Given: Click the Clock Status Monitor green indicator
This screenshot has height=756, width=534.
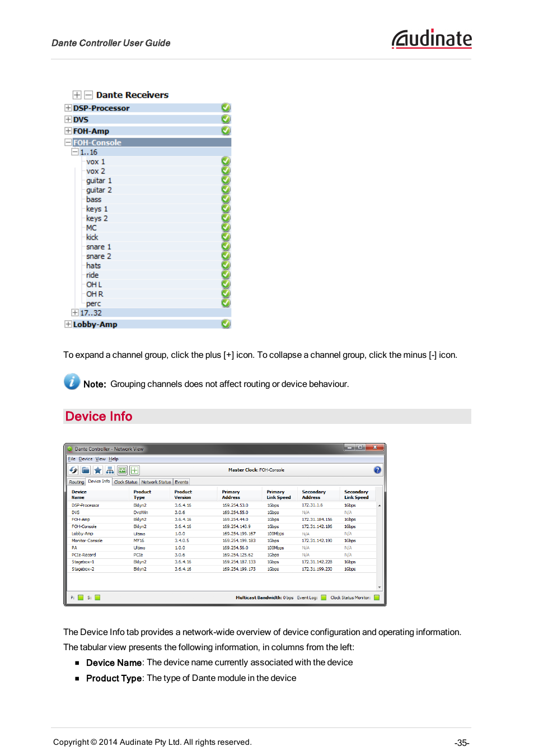Looking at the screenshot, I should point(377,598).
